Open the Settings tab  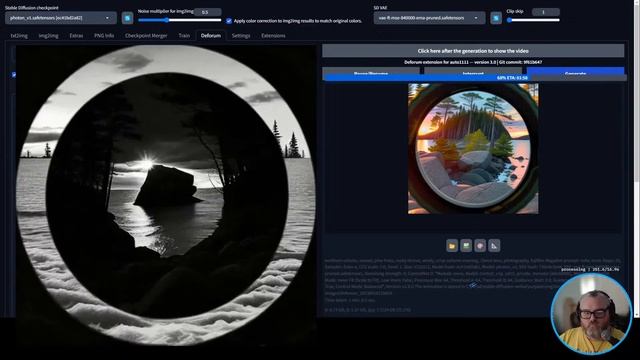(241, 36)
